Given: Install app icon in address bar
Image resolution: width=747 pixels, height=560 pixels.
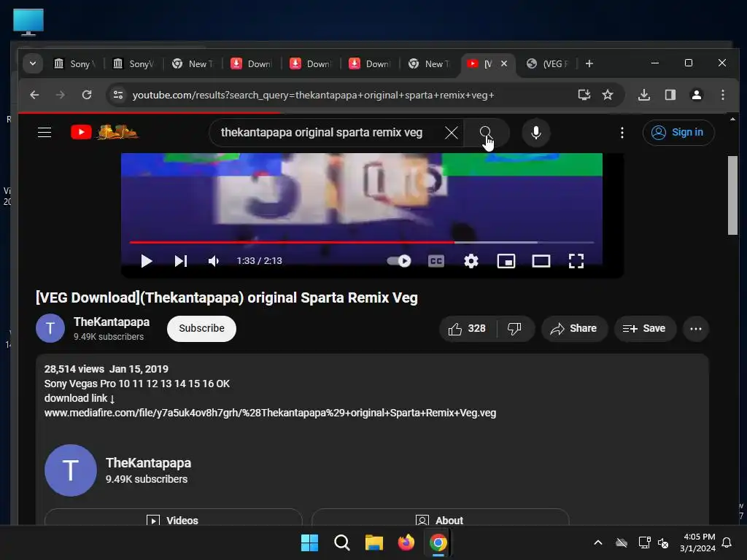Looking at the screenshot, I should coord(584,95).
